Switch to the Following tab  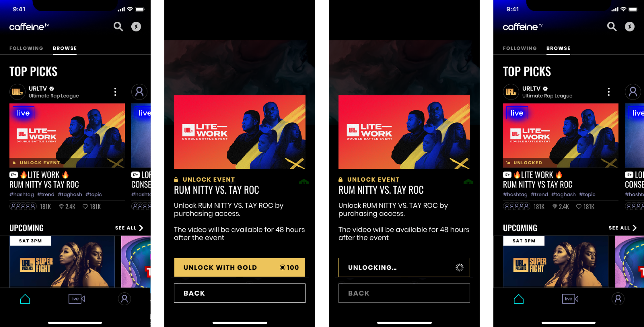tap(26, 48)
